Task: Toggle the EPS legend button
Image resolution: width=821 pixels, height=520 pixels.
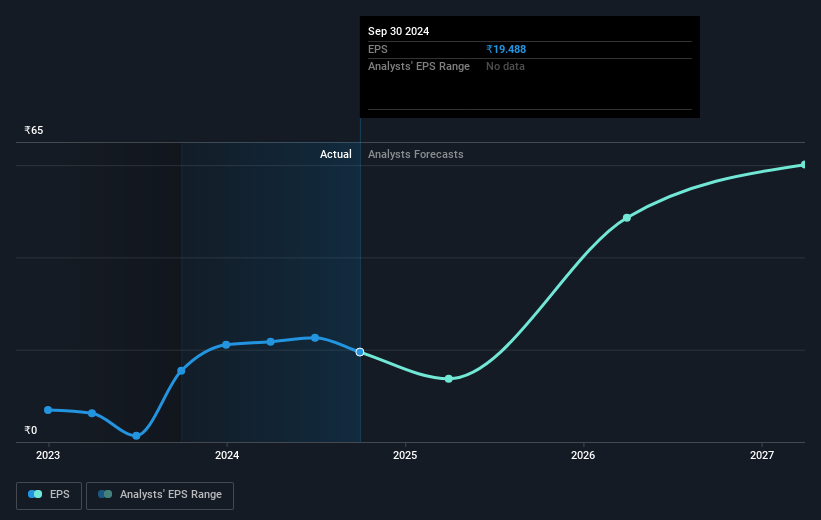Action: [49, 495]
